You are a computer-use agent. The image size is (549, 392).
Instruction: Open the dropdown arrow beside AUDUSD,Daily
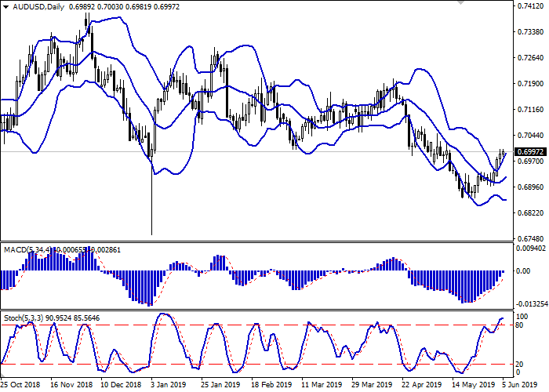pos(6,7)
